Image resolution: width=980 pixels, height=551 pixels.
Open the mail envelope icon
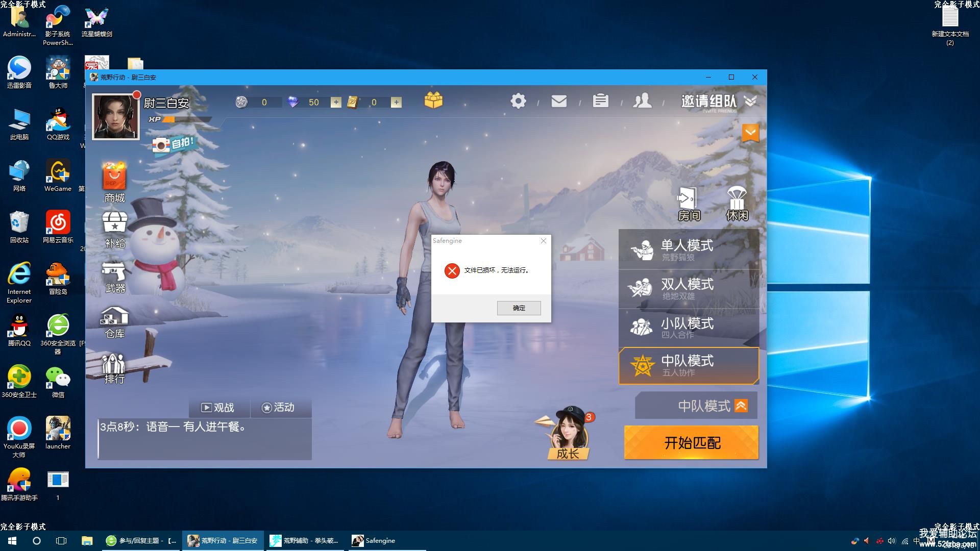click(x=559, y=101)
